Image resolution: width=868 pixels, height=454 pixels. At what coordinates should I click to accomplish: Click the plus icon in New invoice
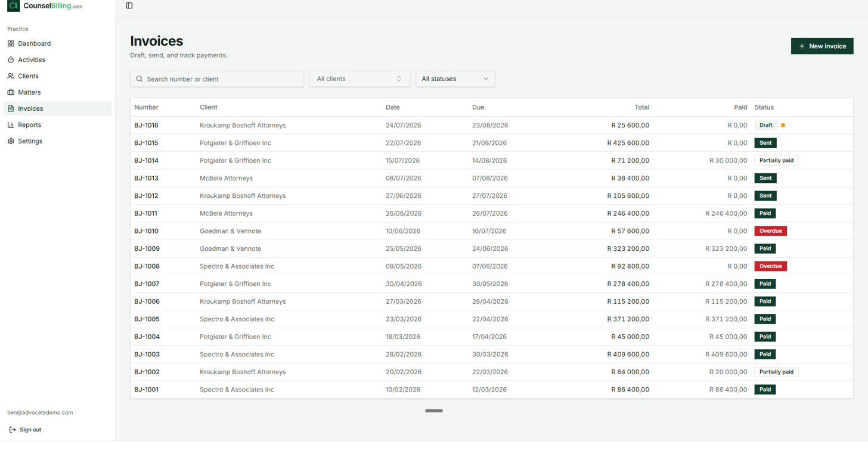[x=802, y=46]
